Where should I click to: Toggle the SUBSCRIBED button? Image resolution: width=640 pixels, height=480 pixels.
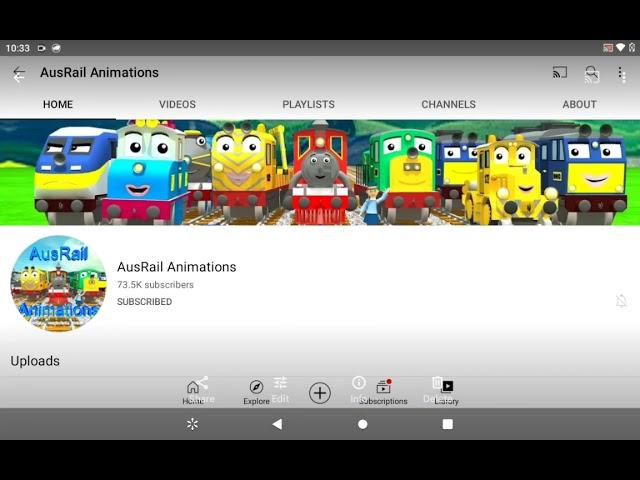(144, 302)
